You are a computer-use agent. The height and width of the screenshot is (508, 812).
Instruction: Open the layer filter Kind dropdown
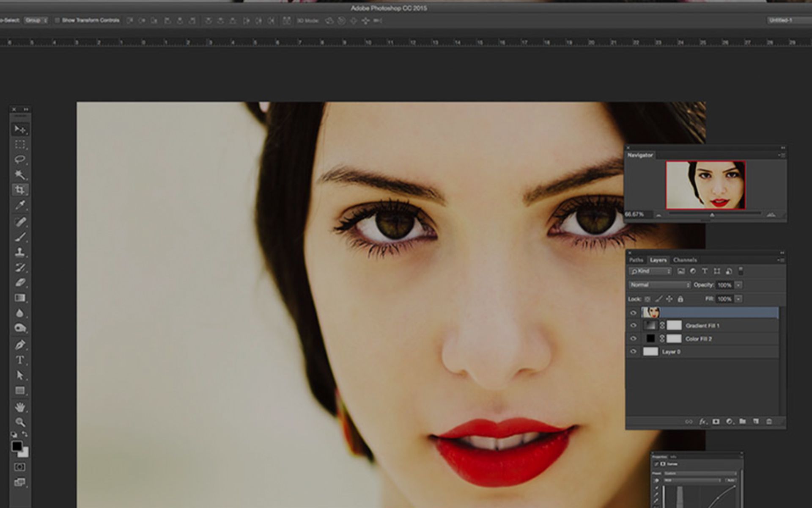(x=650, y=271)
